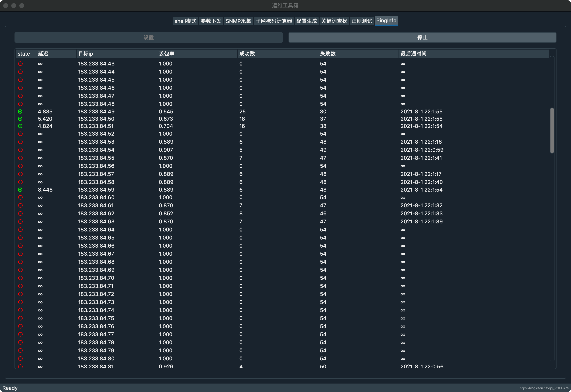Click the green state icon for 183.233.84.59
571x392 pixels.
pyautogui.click(x=20, y=190)
